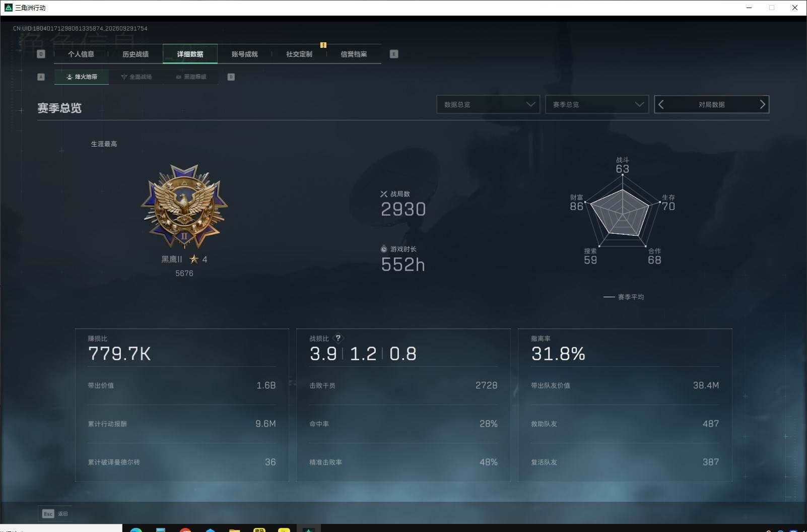Click the D next-mode key icon

click(231, 77)
